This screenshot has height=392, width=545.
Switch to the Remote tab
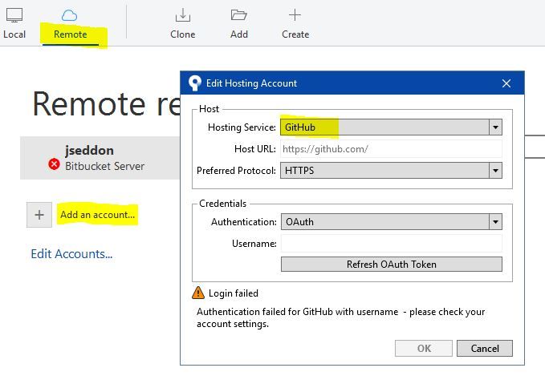pos(70,26)
